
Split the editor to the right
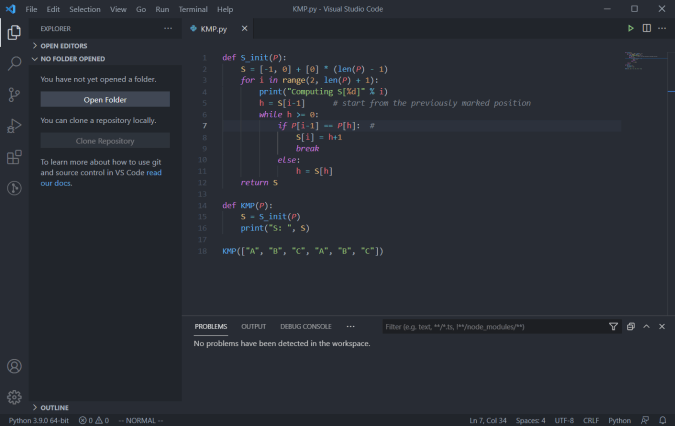tap(647, 28)
